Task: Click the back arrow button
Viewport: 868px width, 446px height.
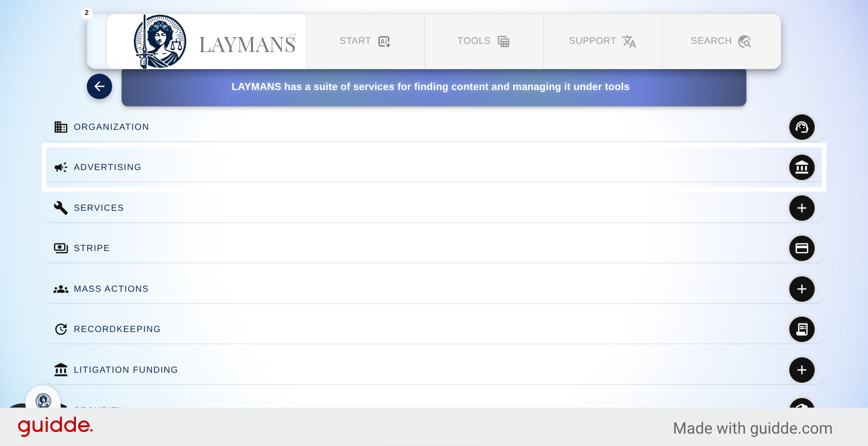Action: coord(99,86)
